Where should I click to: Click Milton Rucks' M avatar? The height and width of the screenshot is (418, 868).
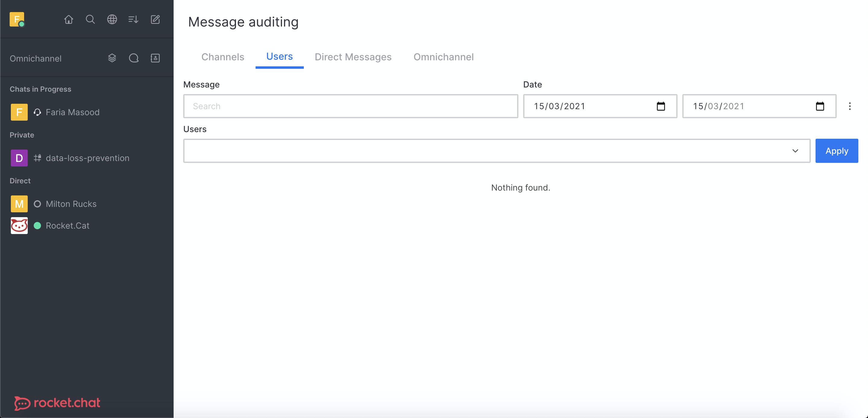click(x=19, y=204)
